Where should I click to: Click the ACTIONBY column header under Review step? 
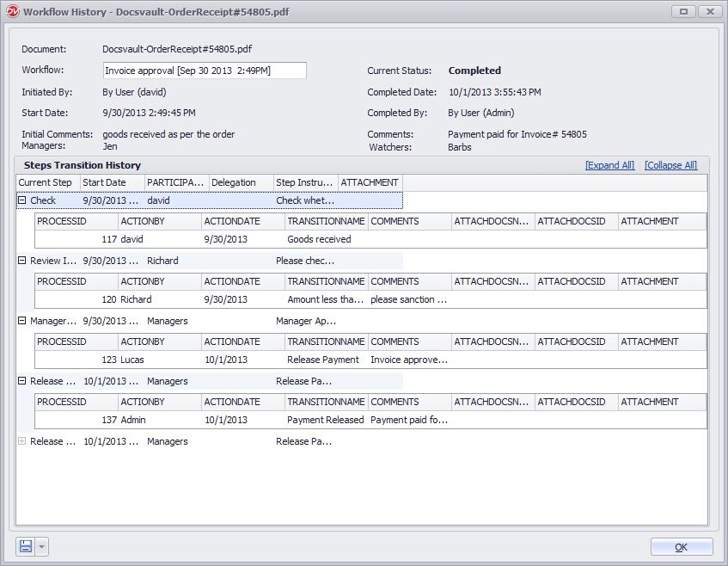[144, 281]
